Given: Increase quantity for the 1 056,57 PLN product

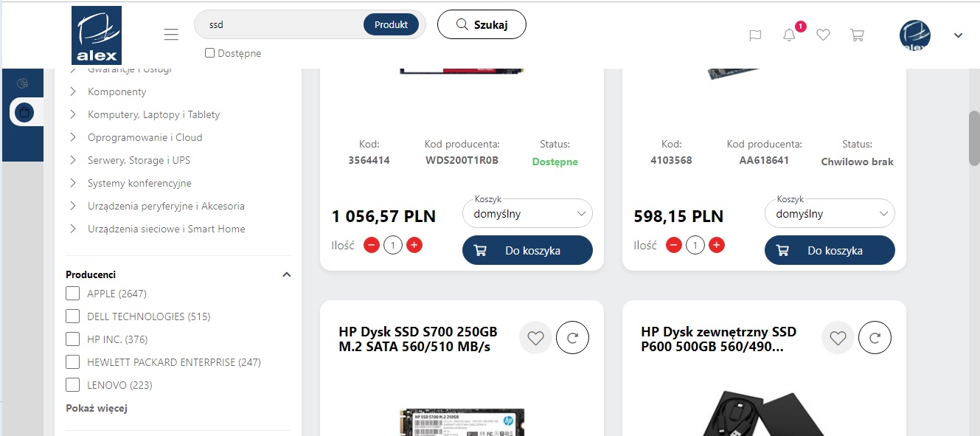Looking at the screenshot, I should [x=414, y=245].
